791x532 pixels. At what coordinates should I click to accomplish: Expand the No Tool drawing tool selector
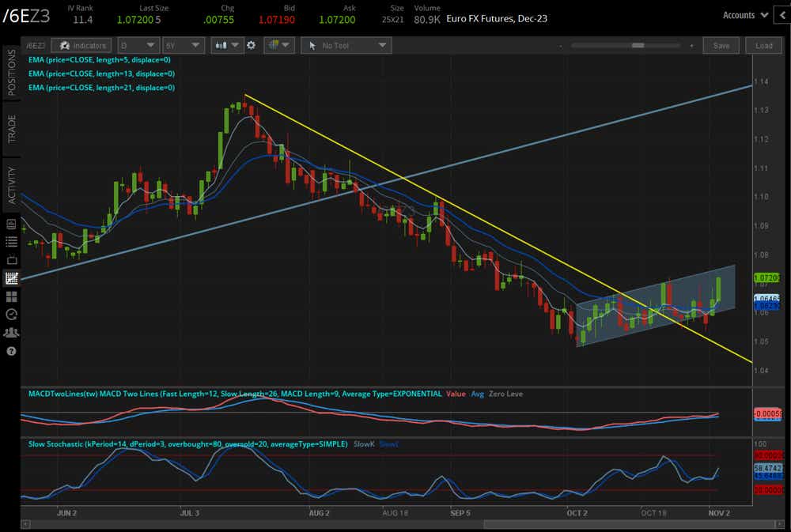(x=346, y=45)
